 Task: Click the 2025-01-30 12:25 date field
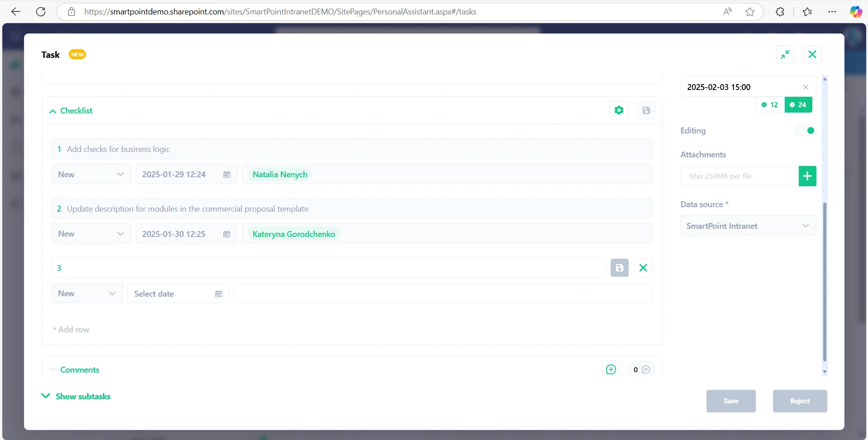coord(186,234)
